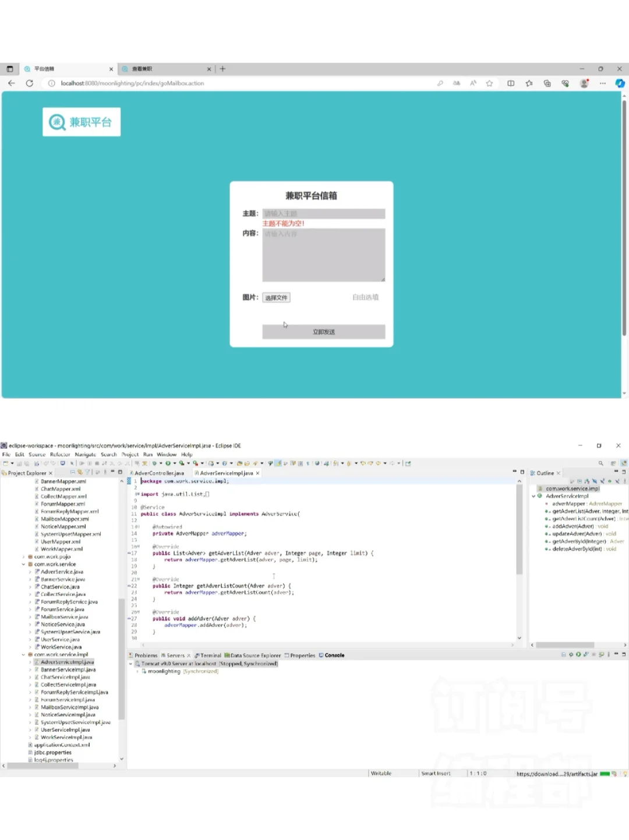Collapse the com.work.service package
Viewport: 629px width, 840px height.
(24, 564)
